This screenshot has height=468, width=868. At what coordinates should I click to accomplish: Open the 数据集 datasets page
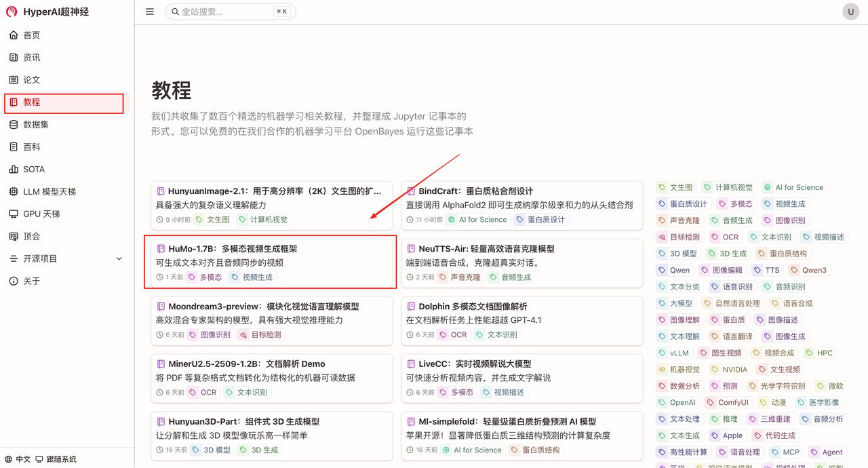[35, 125]
